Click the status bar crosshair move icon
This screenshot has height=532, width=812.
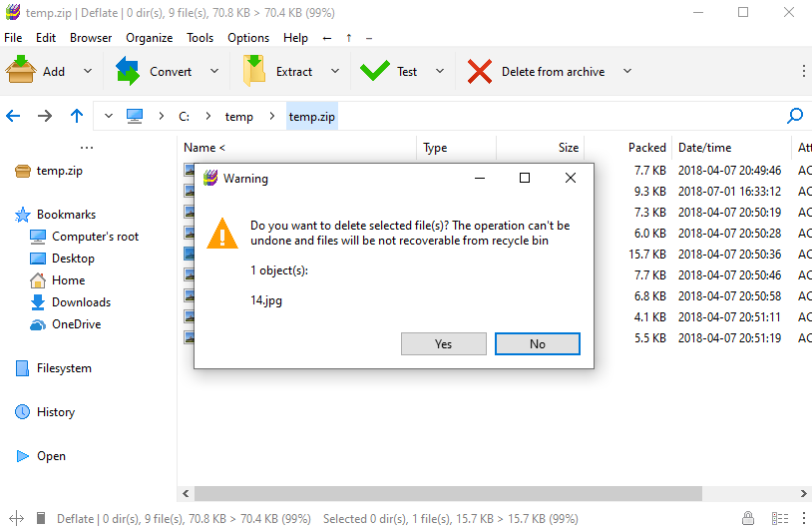16,518
